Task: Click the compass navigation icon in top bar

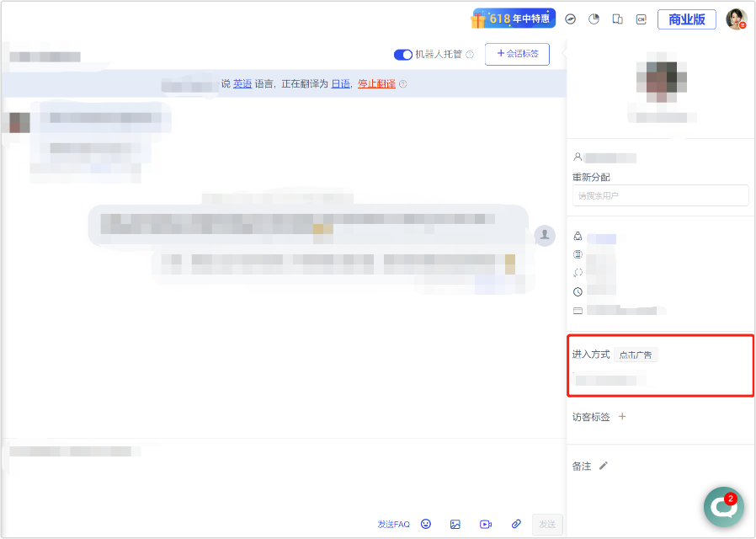Action: 571,18
